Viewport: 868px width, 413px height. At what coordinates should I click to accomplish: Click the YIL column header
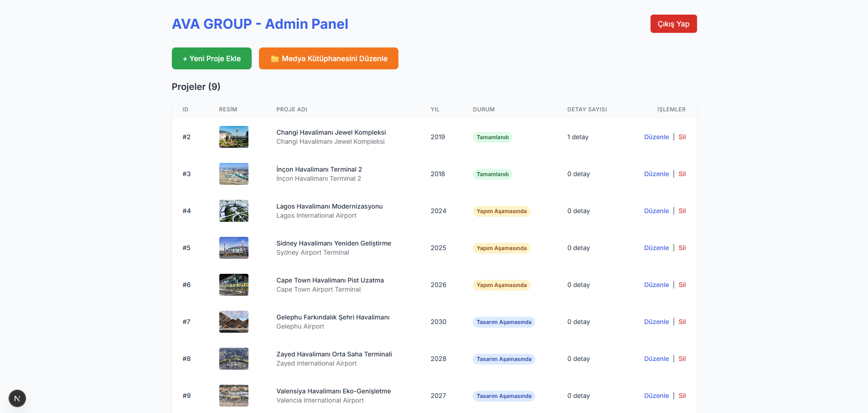click(435, 110)
